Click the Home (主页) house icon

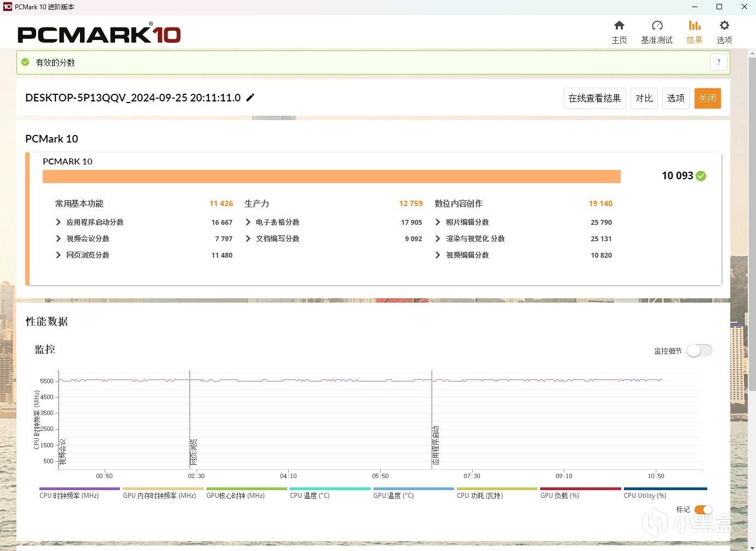[619, 25]
